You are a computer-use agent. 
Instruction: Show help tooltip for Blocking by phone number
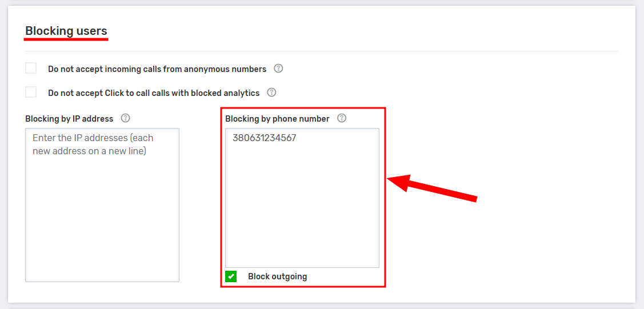point(342,118)
